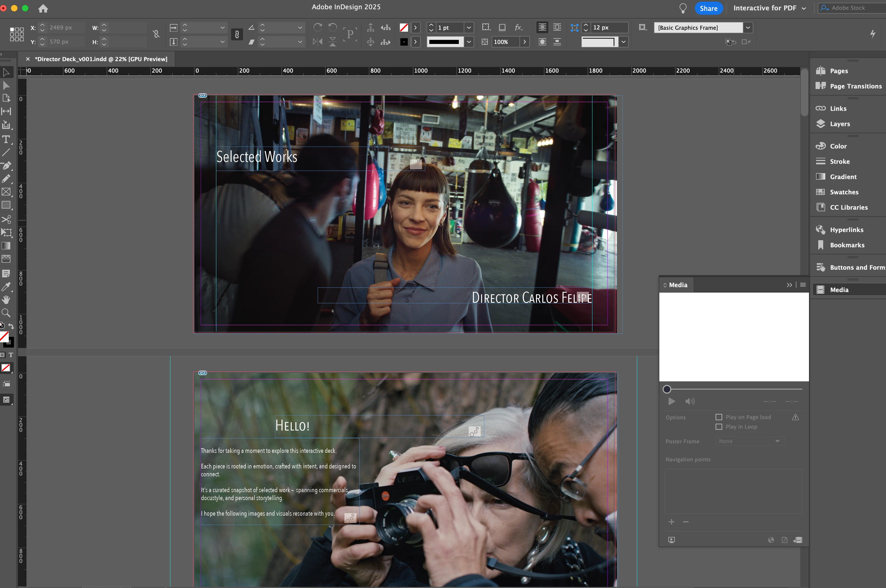Activate the Hand tool
This screenshot has width=886, height=588.
pyautogui.click(x=6, y=300)
